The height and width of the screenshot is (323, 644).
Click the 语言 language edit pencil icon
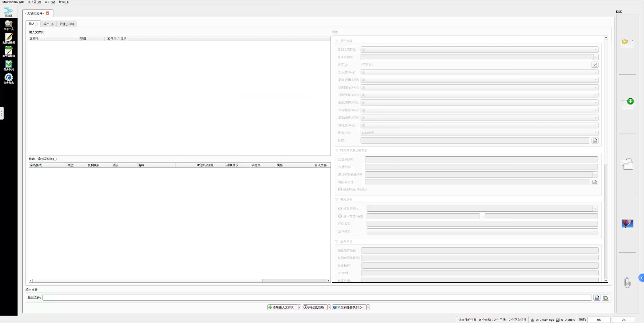pos(595,65)
